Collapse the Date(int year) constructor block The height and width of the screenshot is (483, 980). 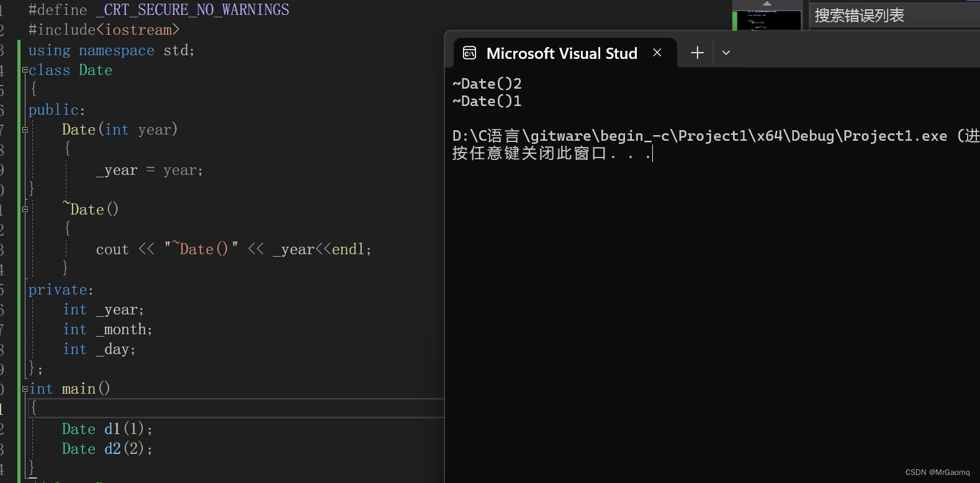25,130
